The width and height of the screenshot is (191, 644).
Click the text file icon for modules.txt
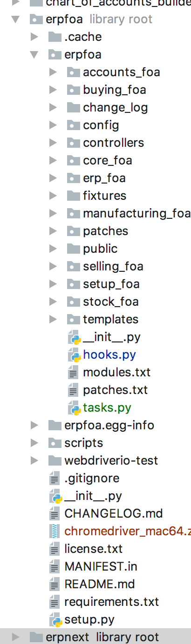(73, 373)
